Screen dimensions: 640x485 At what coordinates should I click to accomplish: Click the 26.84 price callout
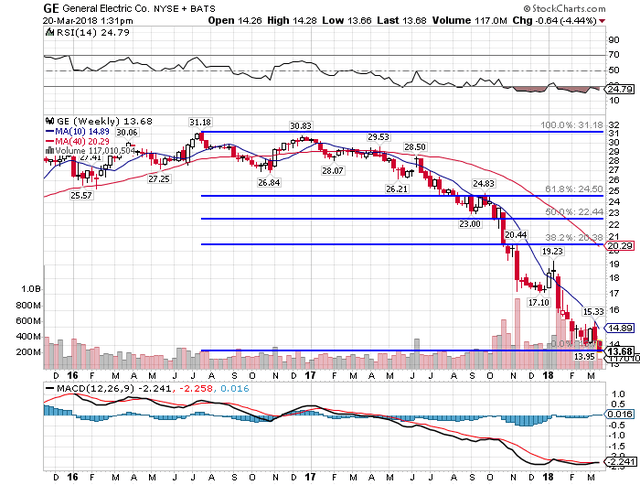click(269, 182)
